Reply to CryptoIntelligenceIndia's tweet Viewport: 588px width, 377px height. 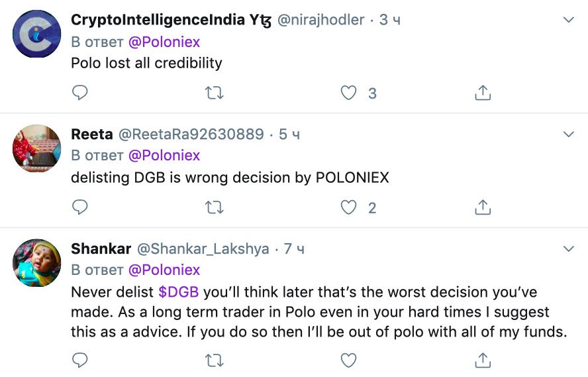[x=79, y=93]
